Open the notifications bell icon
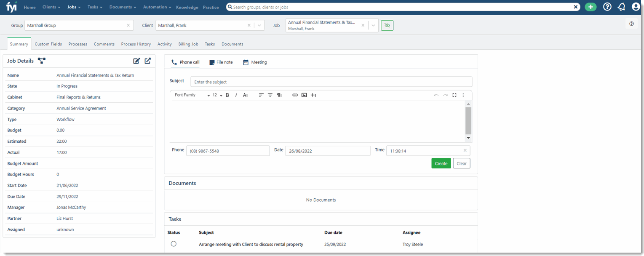This screenshot has height=256, width=644. (x=621, y=7)
